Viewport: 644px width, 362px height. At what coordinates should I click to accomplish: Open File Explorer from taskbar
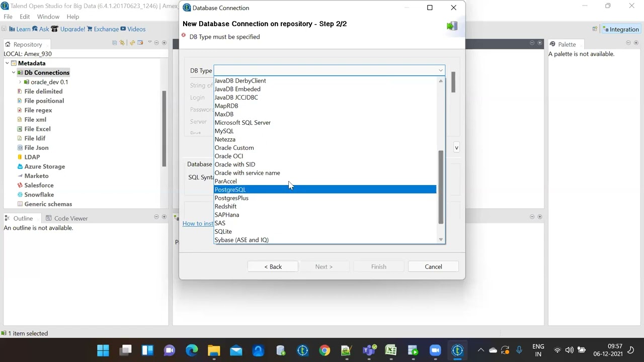(214, 350)
